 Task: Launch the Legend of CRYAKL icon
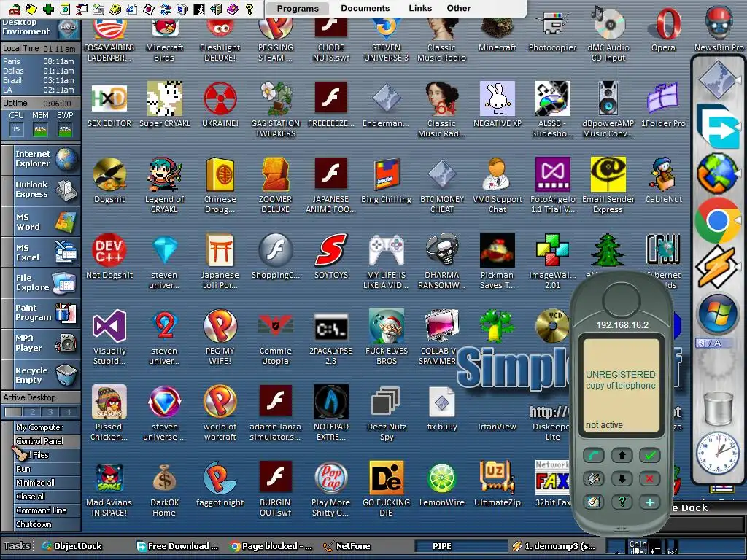pos(164,174)
